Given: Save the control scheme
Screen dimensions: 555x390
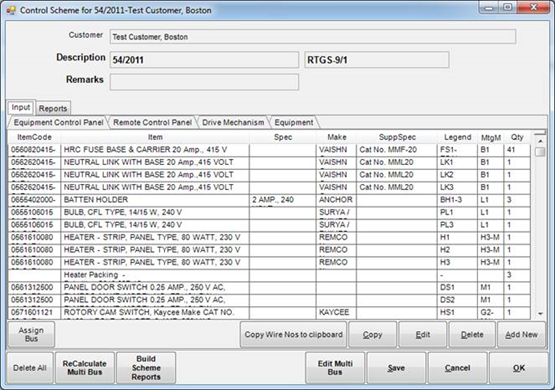Looking at the screenshot, I should [x=396, y=368].
